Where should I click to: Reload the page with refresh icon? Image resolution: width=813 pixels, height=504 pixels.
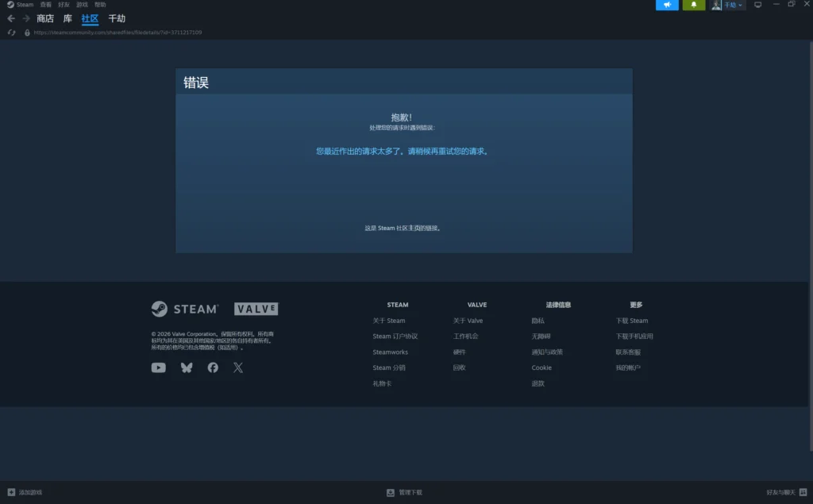coord(11,33)
